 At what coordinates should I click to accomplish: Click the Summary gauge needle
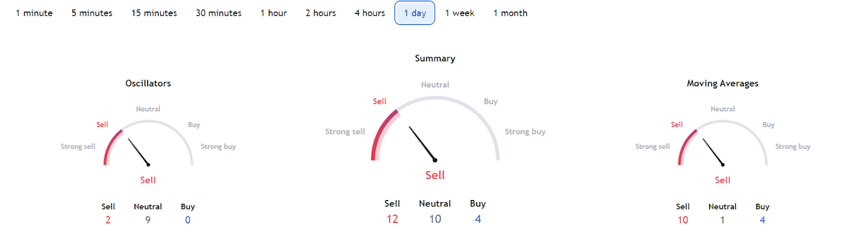click(x=422, y=143)
